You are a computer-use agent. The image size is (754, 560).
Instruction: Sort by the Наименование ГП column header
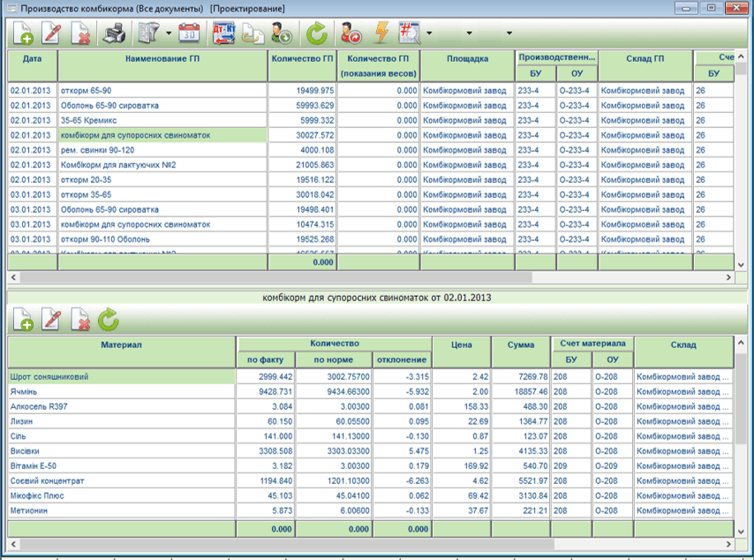point(162,57)
